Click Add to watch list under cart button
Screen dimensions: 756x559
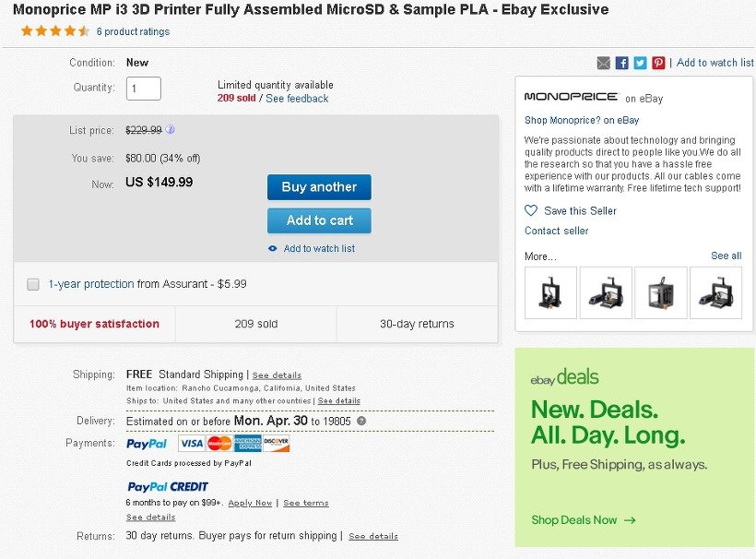[x=319, y=248]
